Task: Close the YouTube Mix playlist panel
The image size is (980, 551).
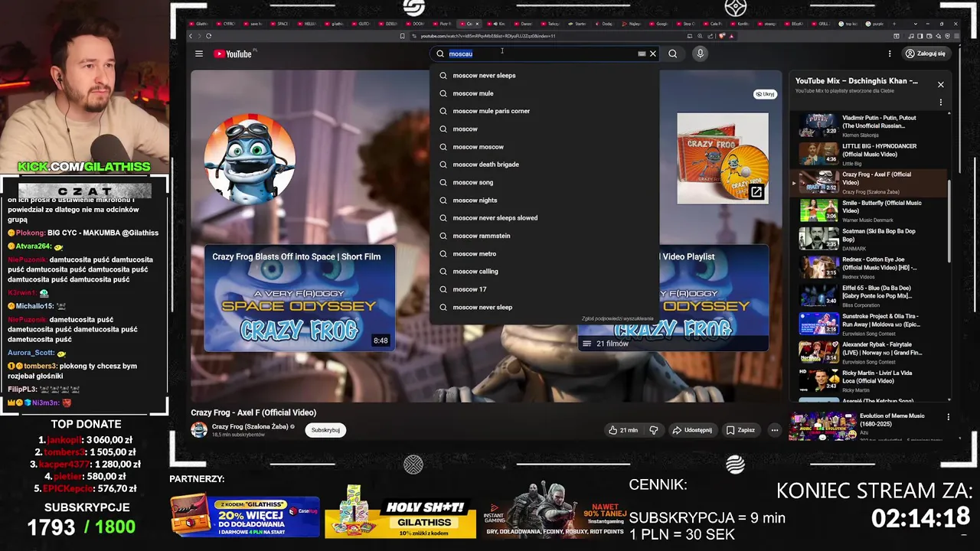Action: click(x=941, y=84)
